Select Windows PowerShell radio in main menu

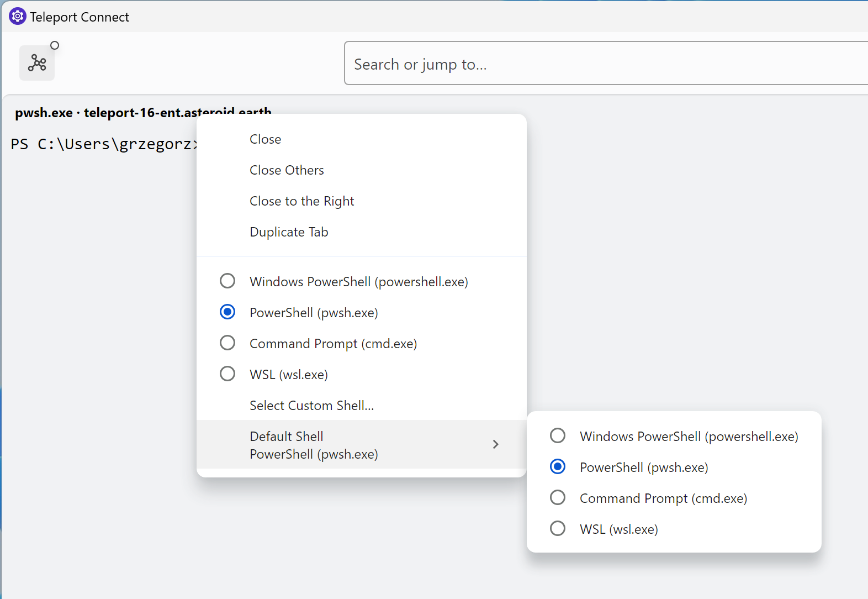[227, 281]
